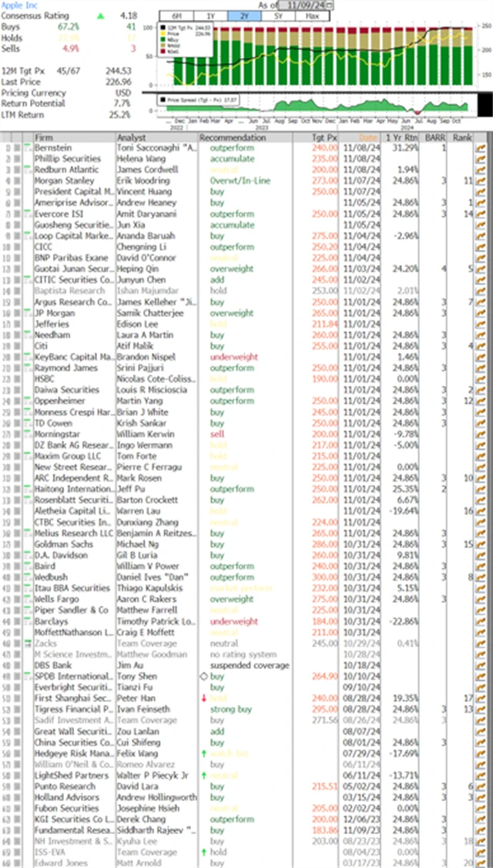Viewport: 493px width, 868px height.
Task: Click the chart icon in the Wedbush row
Action: pos(481,577)
